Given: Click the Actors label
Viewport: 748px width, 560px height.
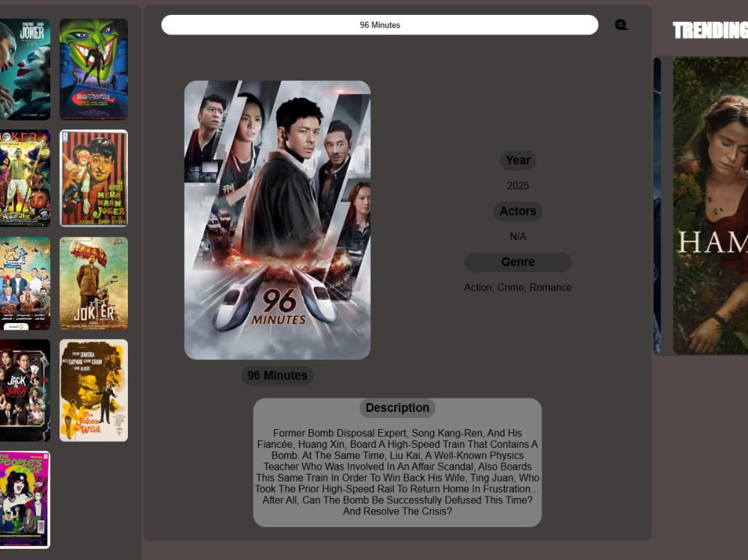Looking at the screenshot, I should (518, 211).
